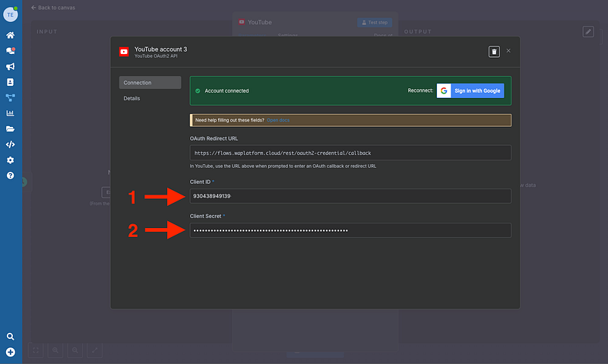Image resolution: width=608 pixels, height=364 pixels.
Task: Delete credential with trash icon
Action: [494, 51]
